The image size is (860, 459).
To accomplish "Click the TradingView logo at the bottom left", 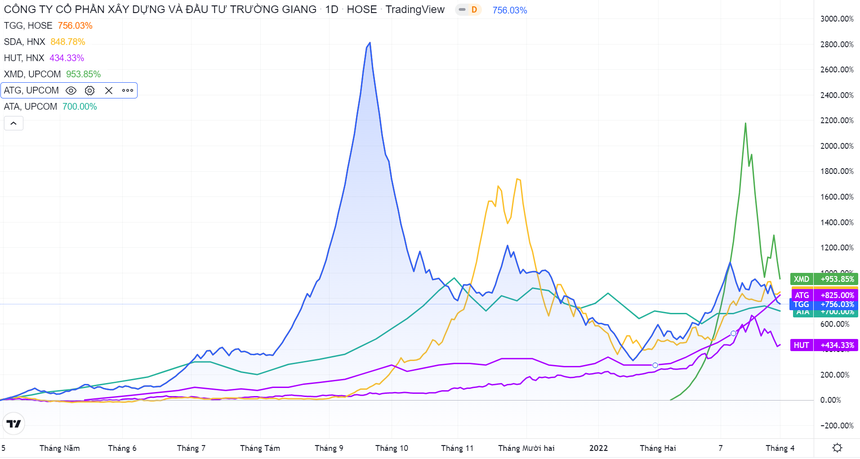I will pyautogui.click(x=14, y=424).
